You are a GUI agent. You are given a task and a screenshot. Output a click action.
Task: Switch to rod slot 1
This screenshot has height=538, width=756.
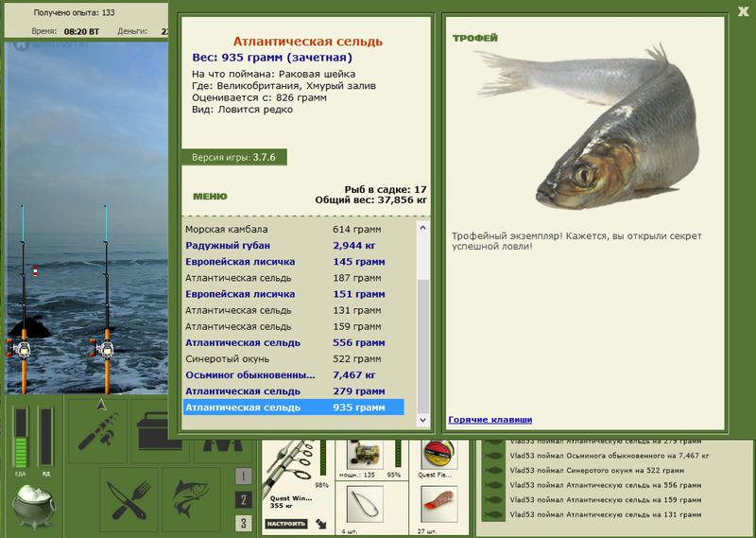point(244,477)
